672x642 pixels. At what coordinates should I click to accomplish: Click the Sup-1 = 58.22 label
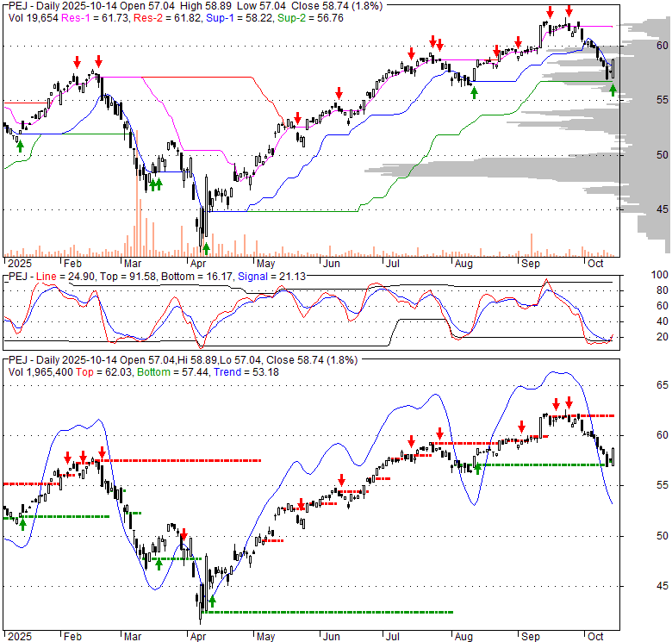pos(240,18)
